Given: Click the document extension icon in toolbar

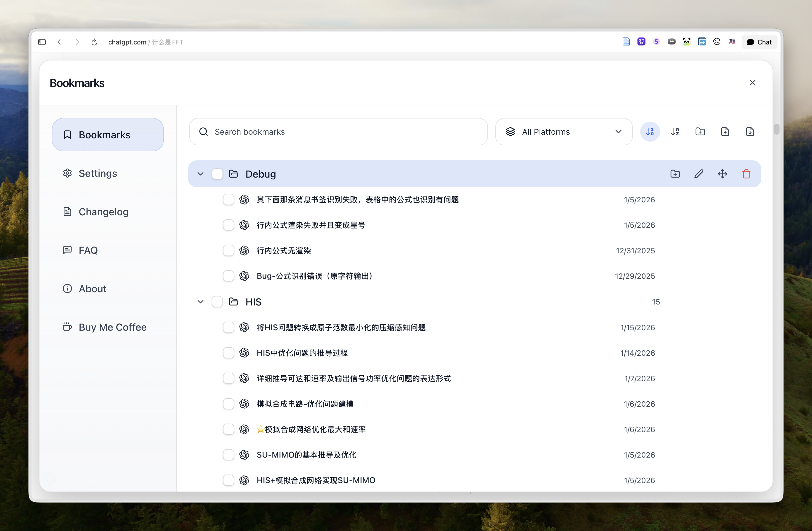Looking at the screenshot, I should coord(626,42).
